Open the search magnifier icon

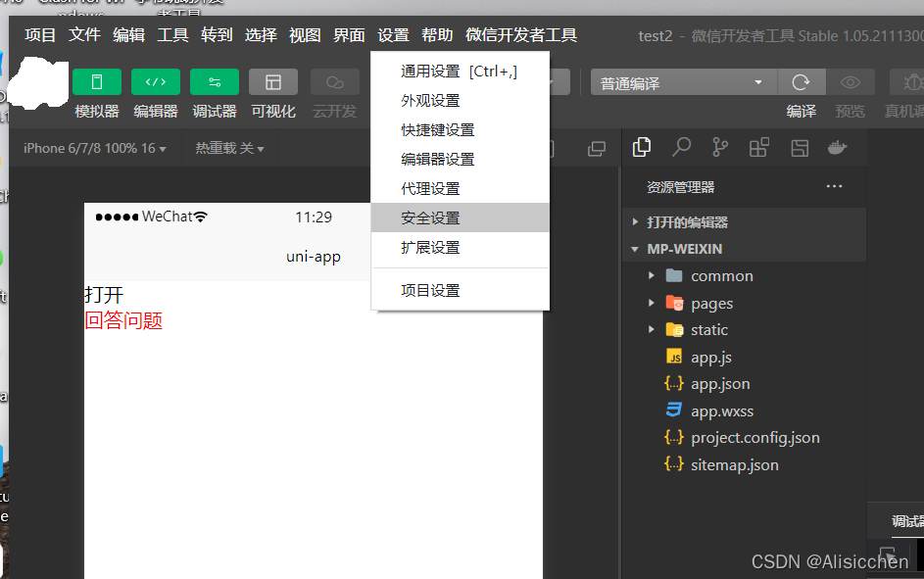tap(681, 147)
